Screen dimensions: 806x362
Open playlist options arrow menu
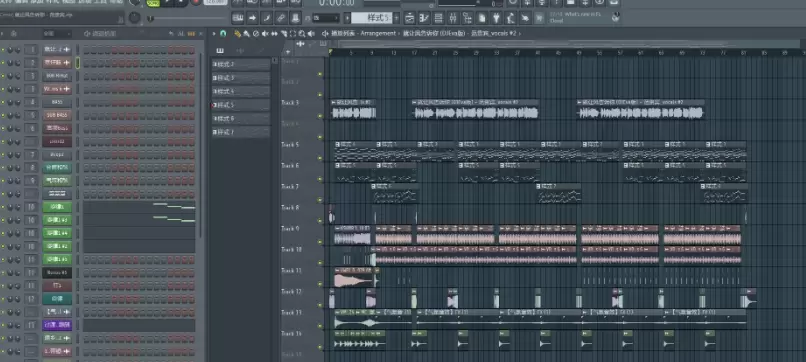coord(214,33)
